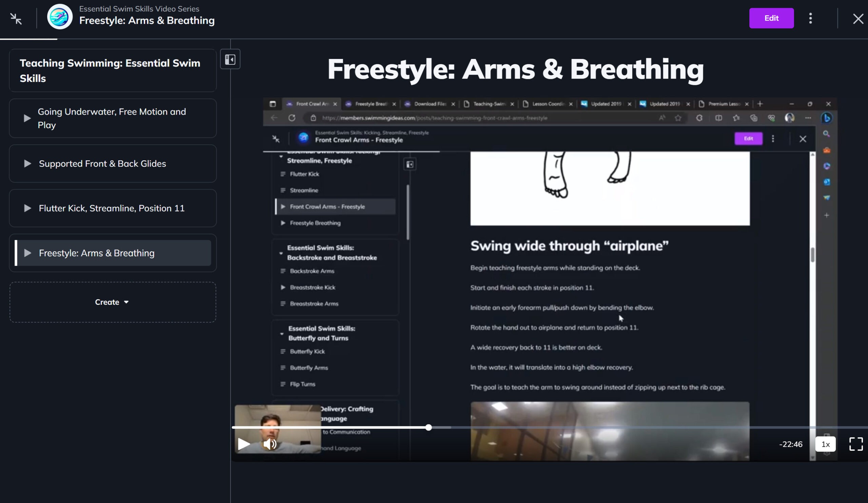Click the Essential Swim Skills series logo
The image size is (868, 503).
click(60, 17)
